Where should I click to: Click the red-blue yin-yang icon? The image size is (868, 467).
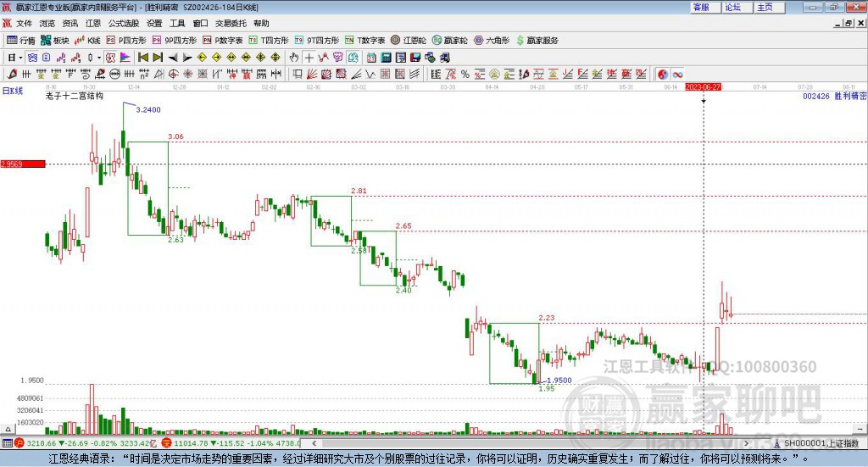[x=663, y=74]
